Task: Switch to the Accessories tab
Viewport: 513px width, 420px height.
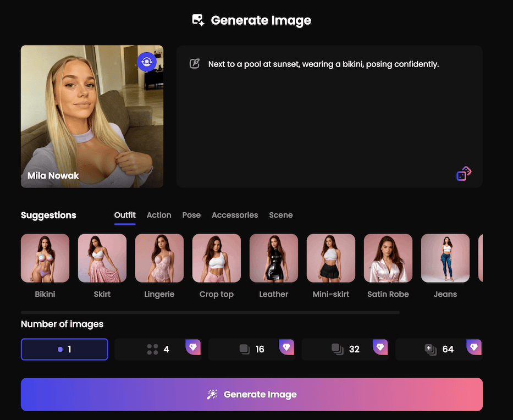Action: click(x=235, y=215)
